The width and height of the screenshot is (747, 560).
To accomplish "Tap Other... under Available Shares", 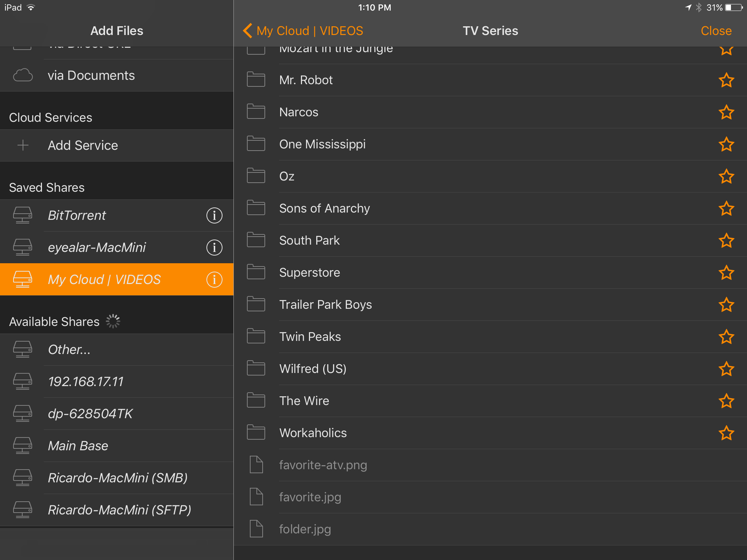I will coord(69,349).
